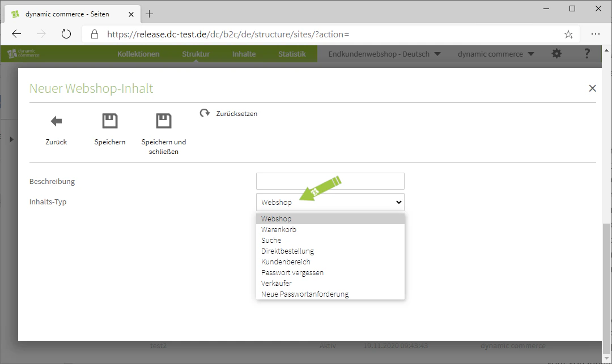Select Kundenbereich option in list
The height and width of the screenshot is (364, 612).
coord(330,262)
